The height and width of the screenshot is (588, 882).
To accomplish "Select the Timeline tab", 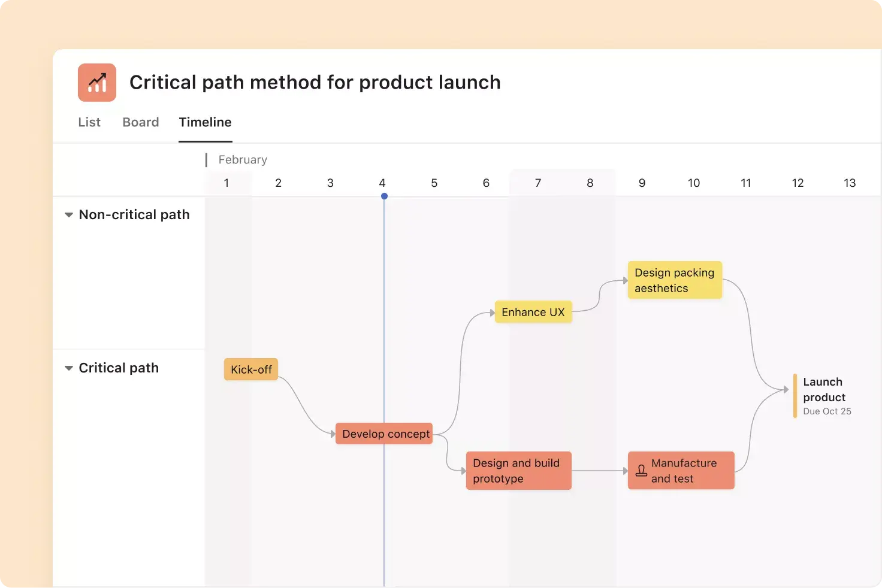I will coord(205,122).
